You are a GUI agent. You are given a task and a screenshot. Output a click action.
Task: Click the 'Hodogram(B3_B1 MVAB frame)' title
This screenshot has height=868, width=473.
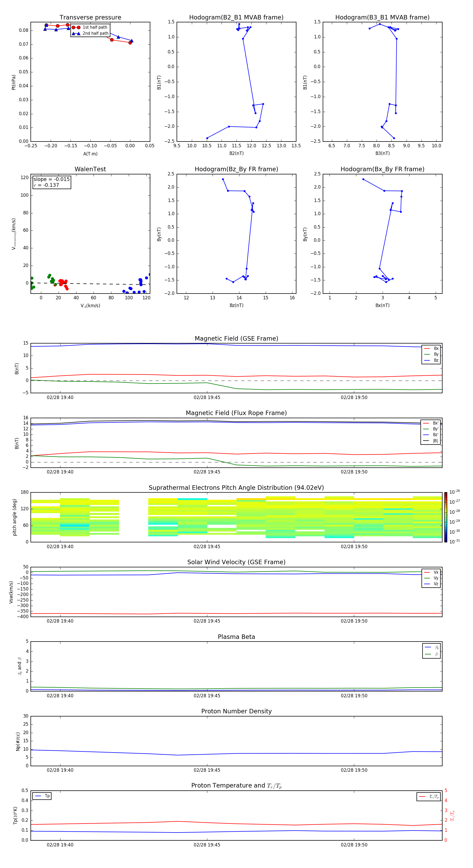pyautogui.click(x=382, y=18)
